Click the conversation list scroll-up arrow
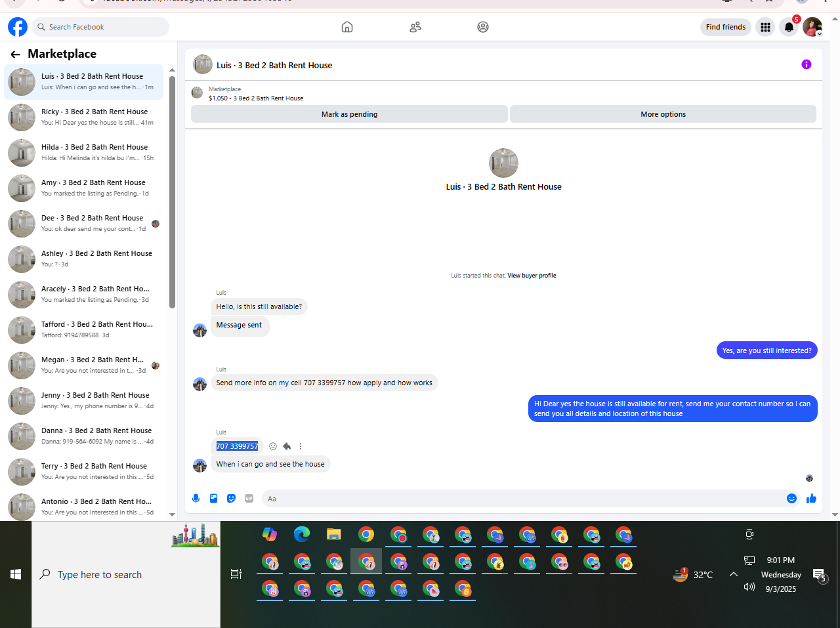Viewport: 840px width, 628px height. [172, 70]
